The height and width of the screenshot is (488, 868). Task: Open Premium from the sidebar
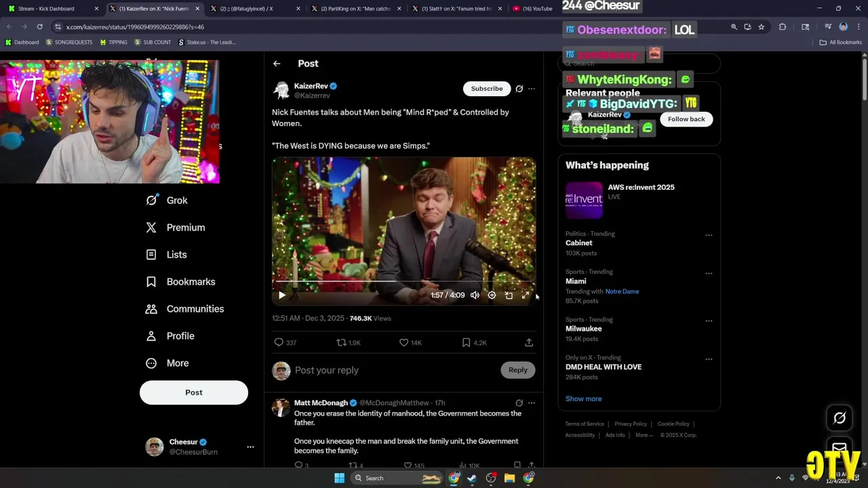[175, 228]
